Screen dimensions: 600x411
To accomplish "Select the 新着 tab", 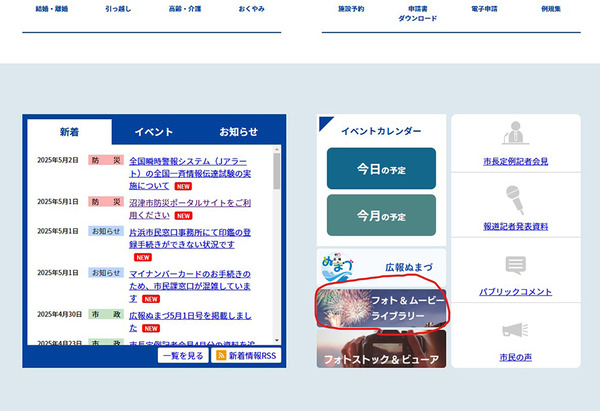I will pyautogui.click(x=69, y=132).
